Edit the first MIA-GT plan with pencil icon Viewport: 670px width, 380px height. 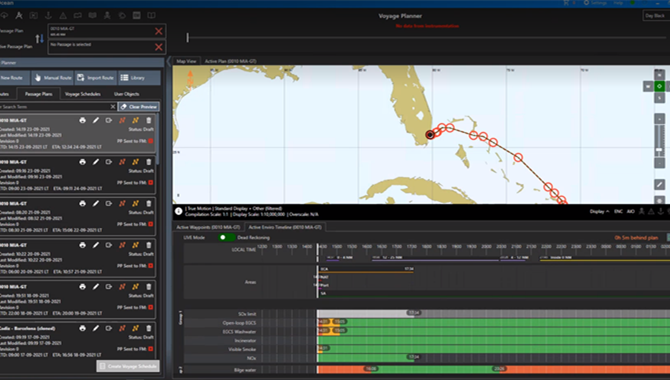click(x=96, y=121)
